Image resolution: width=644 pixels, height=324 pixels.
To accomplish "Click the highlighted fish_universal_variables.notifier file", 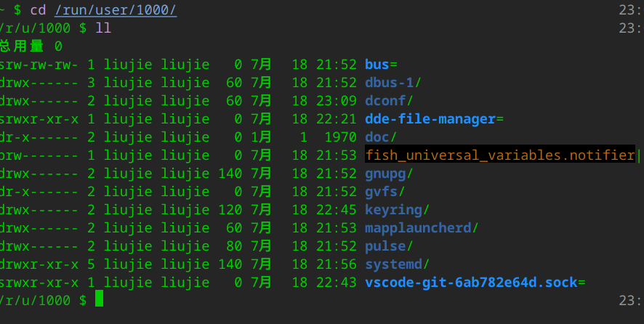I will pyautogui.click(x=499, y=155).
